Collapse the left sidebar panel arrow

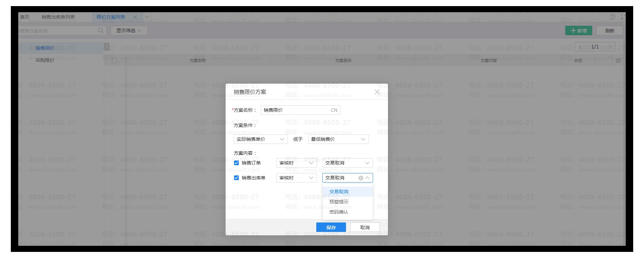pos(107,47)
